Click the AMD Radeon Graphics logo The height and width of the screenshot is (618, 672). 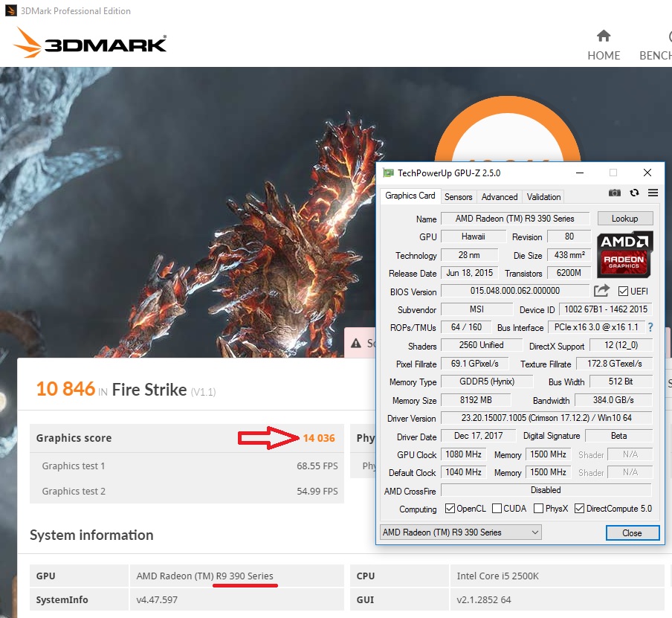click(624, 254)
